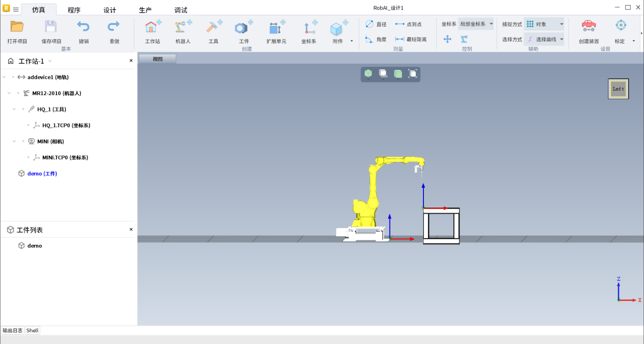644x344 pixels.
Task: Create a workstation via 工作站 icon
Action: tap(152, 27)
